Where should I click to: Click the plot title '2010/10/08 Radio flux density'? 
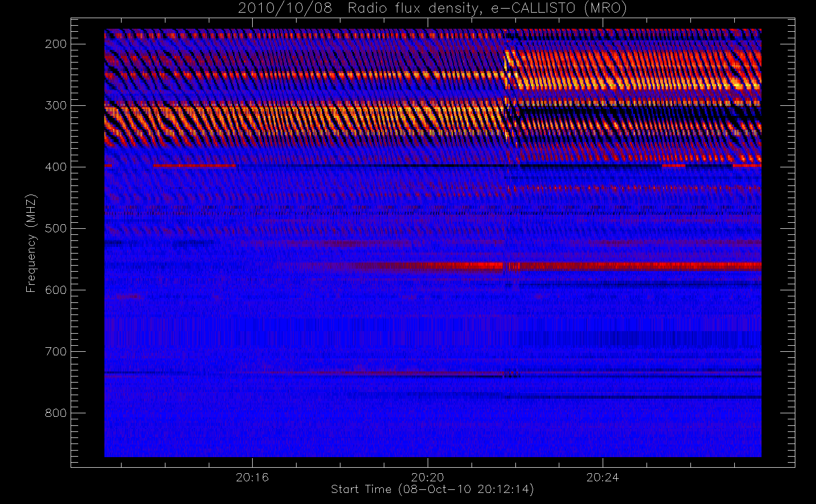pyautogui.click(x=432, y=8)
